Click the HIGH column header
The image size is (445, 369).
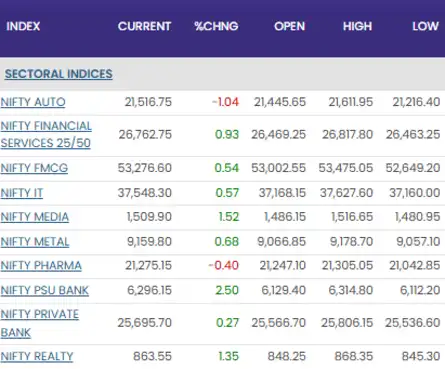pos(357,26)
